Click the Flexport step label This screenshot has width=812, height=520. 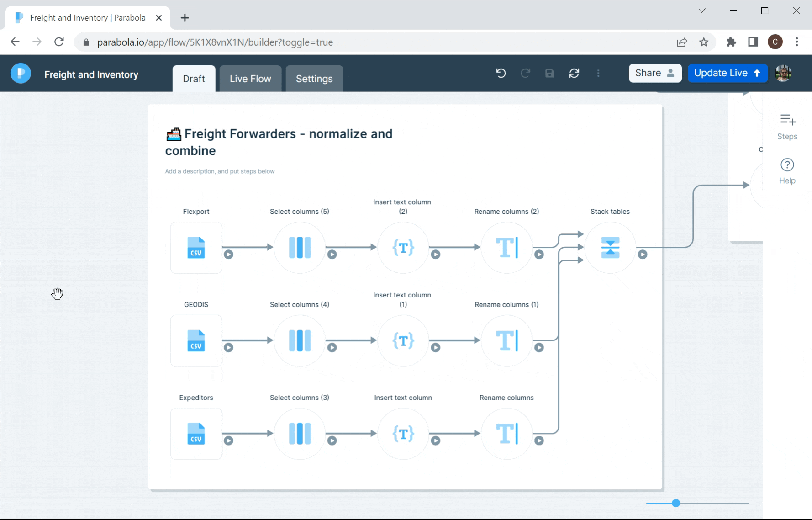pos(196,212)
